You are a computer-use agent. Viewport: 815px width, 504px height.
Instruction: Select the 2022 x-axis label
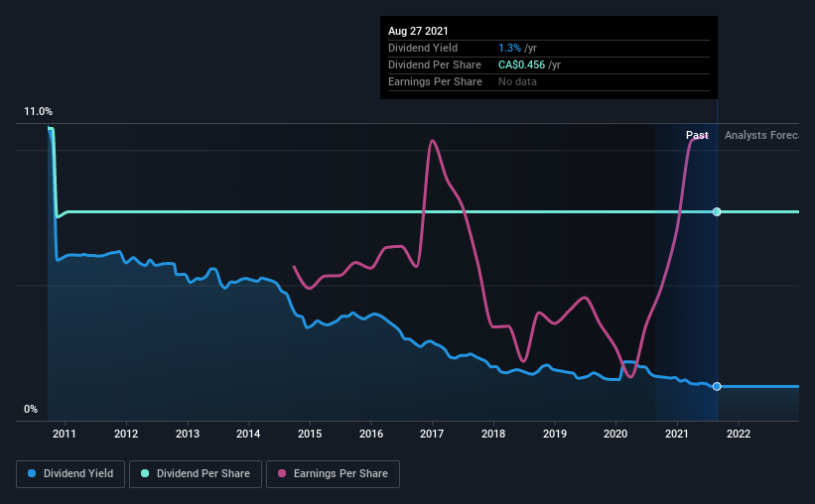click(x=739, y=434)
